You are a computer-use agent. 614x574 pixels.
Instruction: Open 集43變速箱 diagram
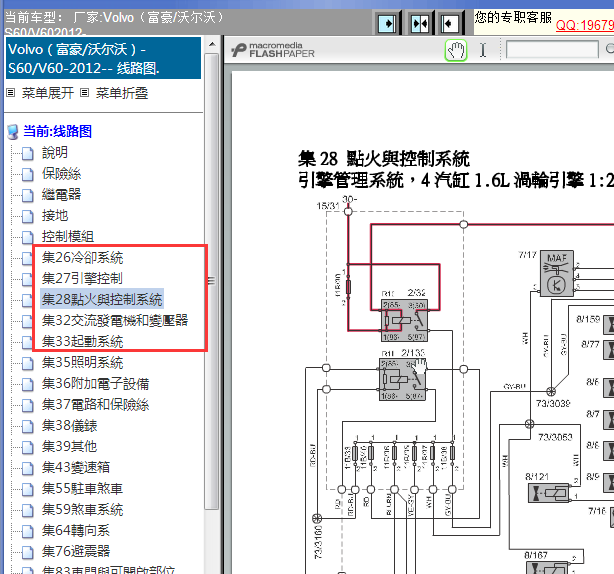coord(76,468)
